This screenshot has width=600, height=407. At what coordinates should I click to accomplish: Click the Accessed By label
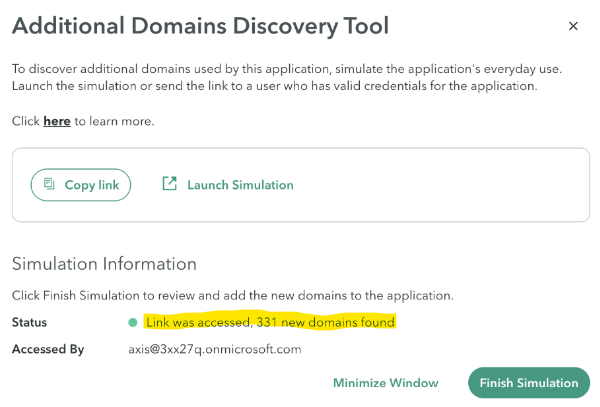coord(48,349)
